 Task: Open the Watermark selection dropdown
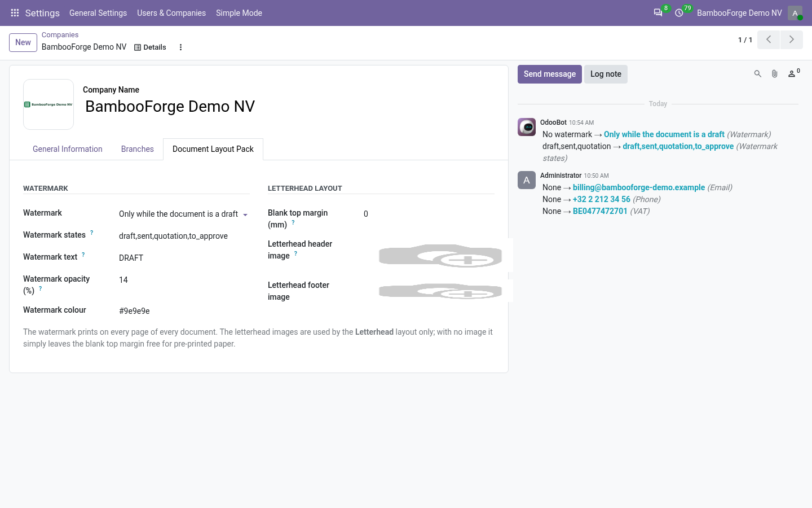click(x=184, y=214)
